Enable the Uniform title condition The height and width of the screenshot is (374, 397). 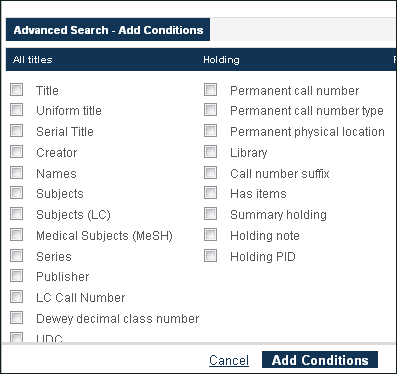(16, 110)
